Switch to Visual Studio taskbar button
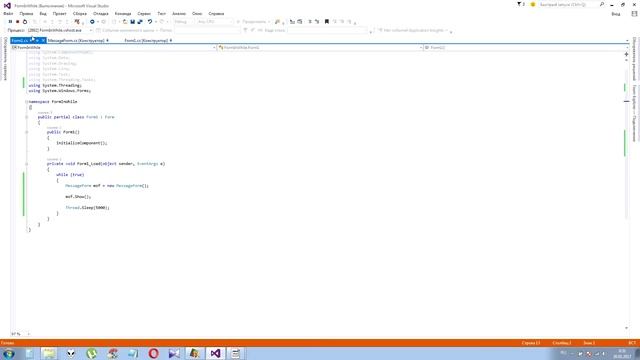 215,353
